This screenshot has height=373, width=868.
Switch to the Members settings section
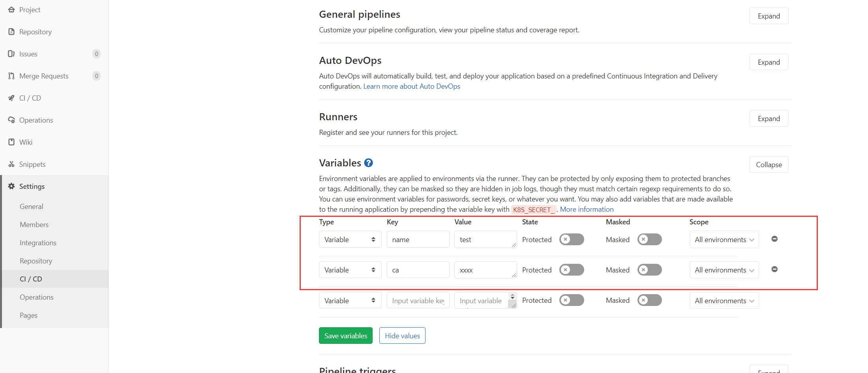pyautogui.click(x=34, y=224)
